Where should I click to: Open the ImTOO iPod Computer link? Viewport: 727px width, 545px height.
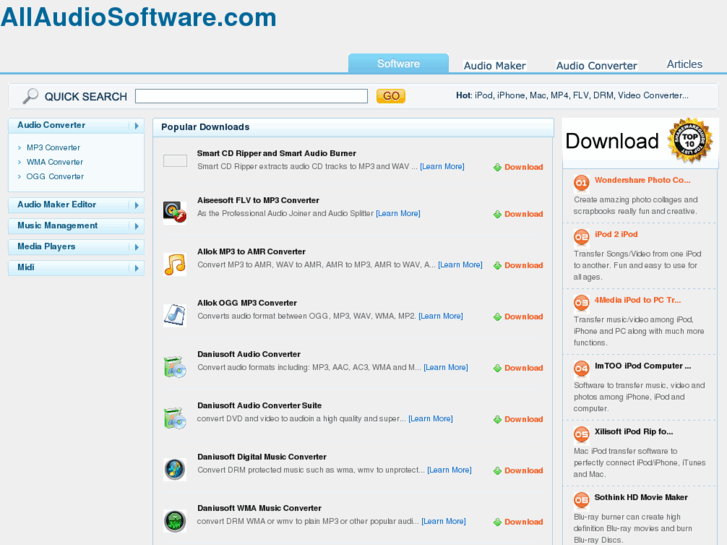click(x=643, y=366)
